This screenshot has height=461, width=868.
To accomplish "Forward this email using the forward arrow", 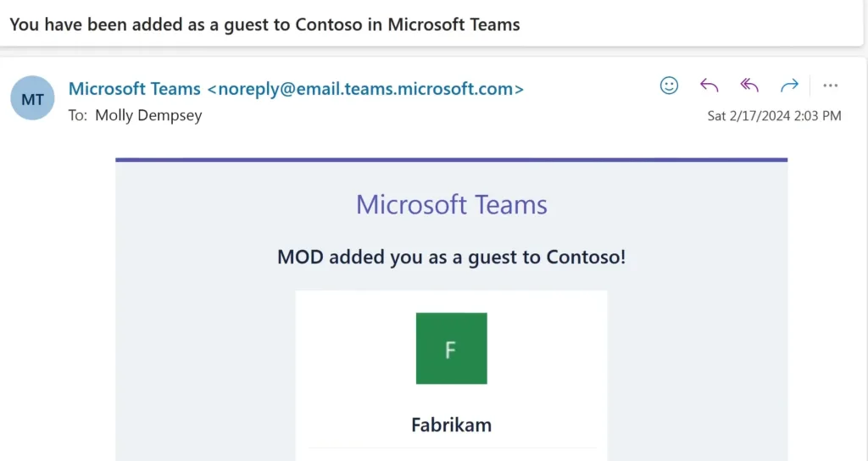I will pyautogui.click(x=789, y=86).
